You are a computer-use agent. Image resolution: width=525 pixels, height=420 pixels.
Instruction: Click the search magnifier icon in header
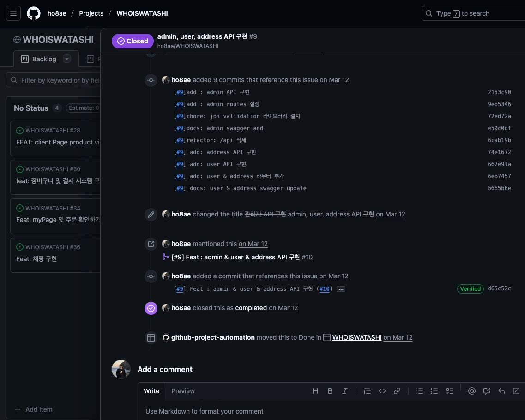tap(428, 13)
